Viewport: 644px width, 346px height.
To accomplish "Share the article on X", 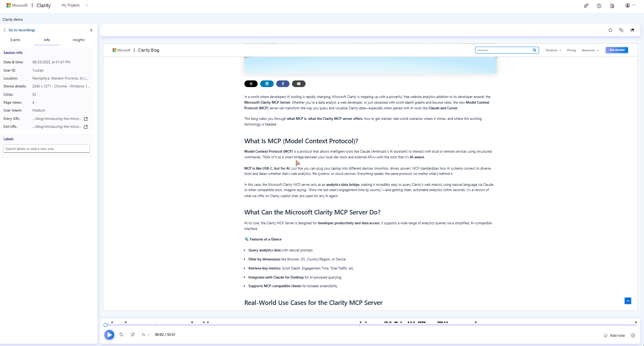I will [x=251, y=84].
